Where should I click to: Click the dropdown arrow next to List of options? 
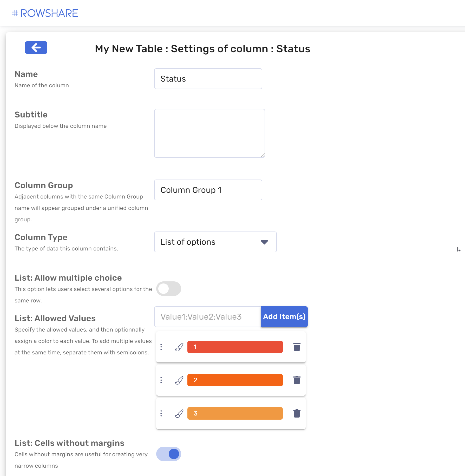(x=264, y=242)
